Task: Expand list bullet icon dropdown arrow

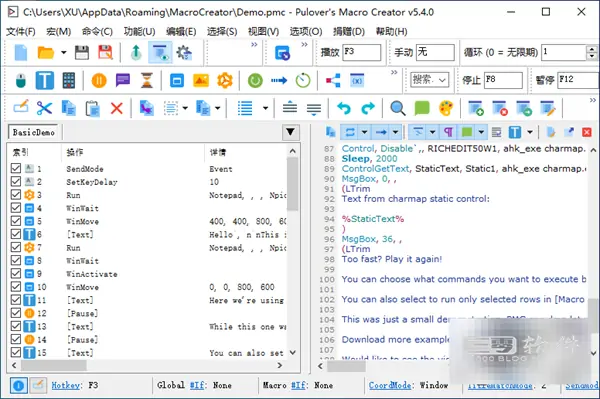Action: tap(265, 108)
